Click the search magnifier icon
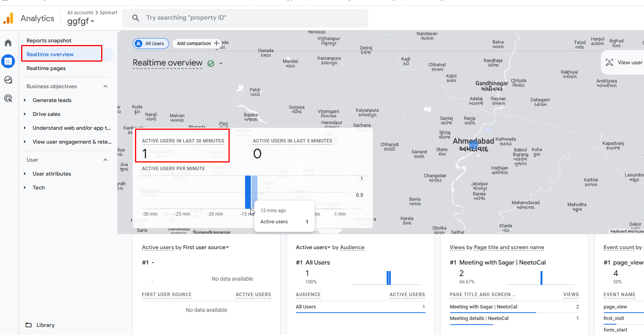 click(135, 18)
